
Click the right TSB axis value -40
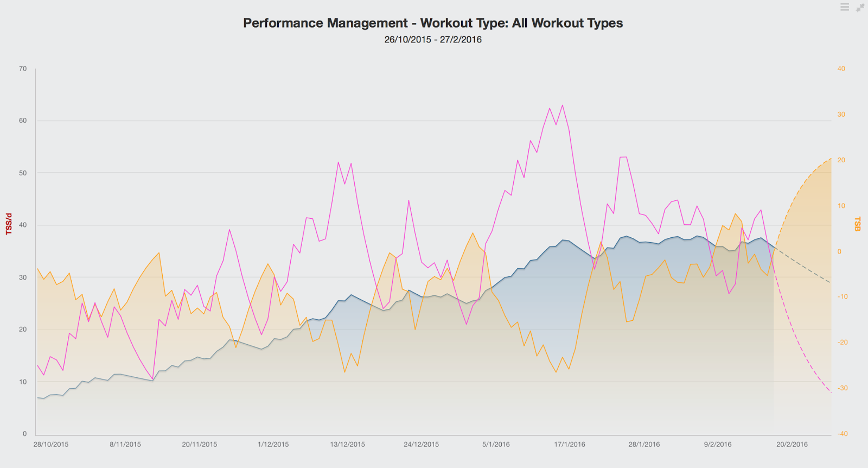pos(843,434)
